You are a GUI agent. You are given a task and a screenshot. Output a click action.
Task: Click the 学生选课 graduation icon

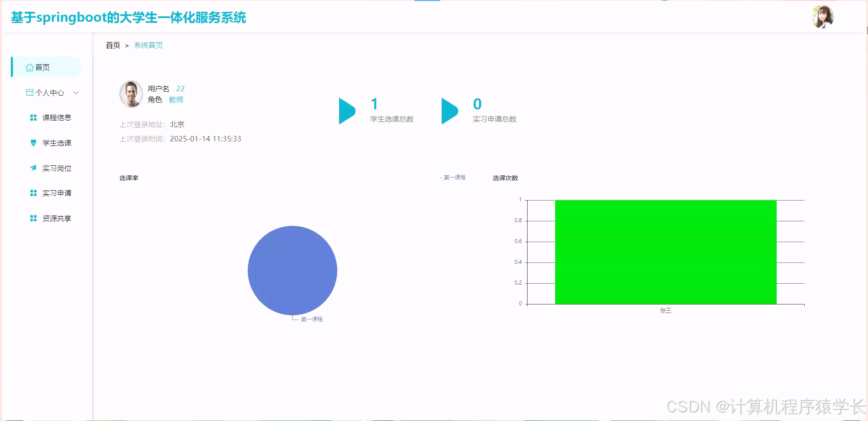pos(33,143)
